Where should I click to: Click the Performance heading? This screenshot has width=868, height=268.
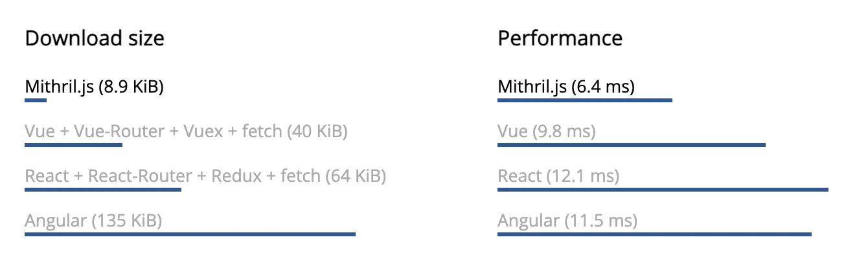point(560,38)
